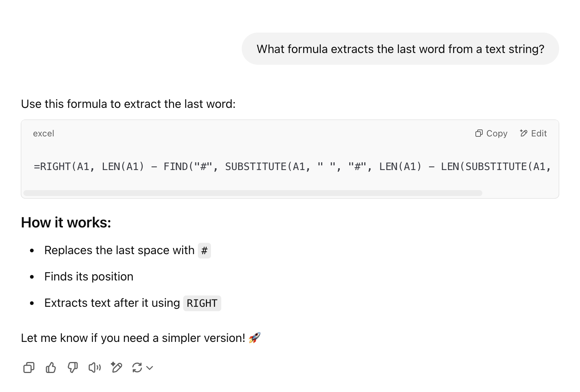Click the "Finds its position" bullet
The height and width of the screenshot is (392, 580).
pos(89,276)
